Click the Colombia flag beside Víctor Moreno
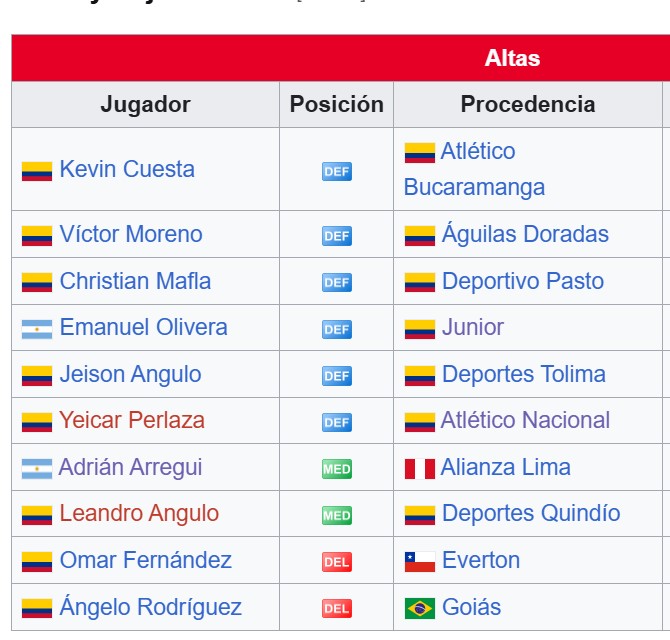This screenshot has height=640, width=670. coord(37,236)
